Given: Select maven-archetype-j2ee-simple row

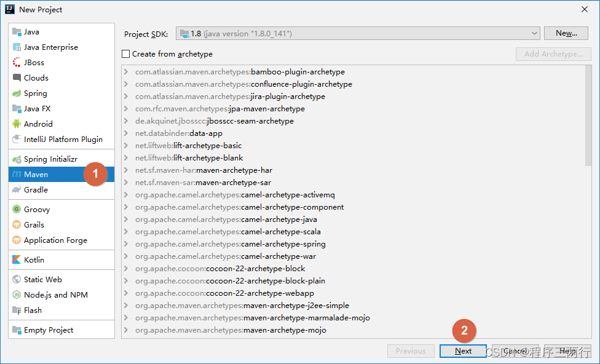Looking at the screenshot, I should pos(353,306).
